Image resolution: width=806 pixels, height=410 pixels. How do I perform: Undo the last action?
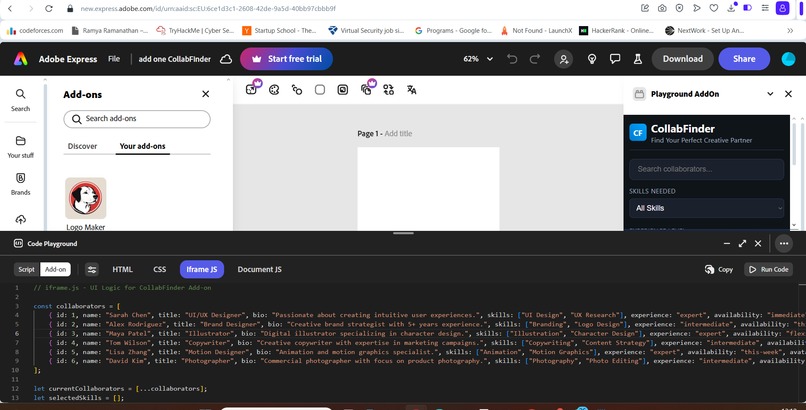[512, 59]
